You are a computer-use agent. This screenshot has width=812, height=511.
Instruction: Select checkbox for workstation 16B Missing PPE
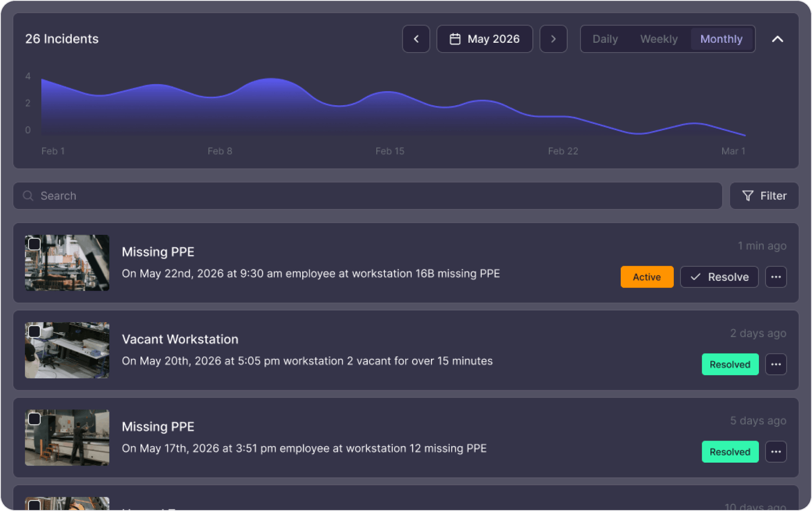34,244
